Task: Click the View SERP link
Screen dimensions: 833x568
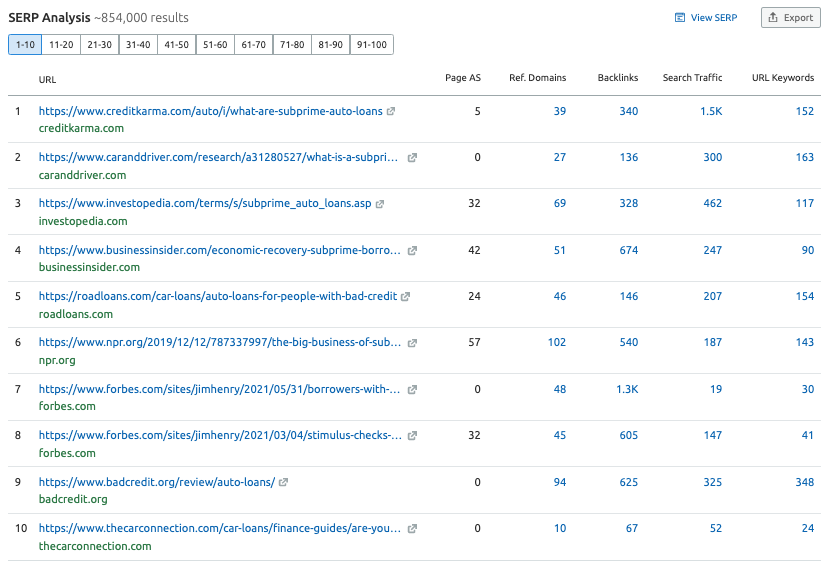Action: point(706,18)
